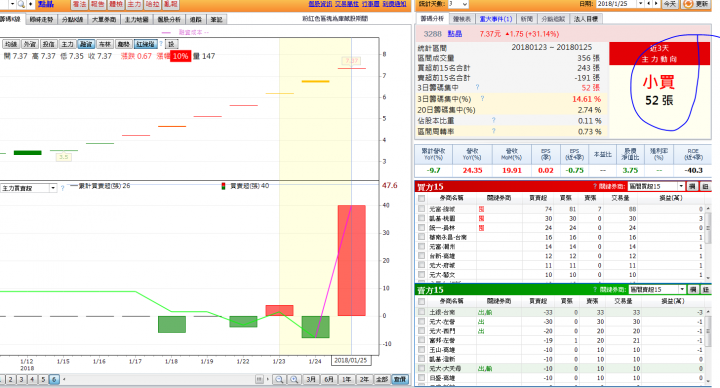Screen dimensions: 720x388
Task: Open the 統計天數 dropdown
Action: (458, 4)
